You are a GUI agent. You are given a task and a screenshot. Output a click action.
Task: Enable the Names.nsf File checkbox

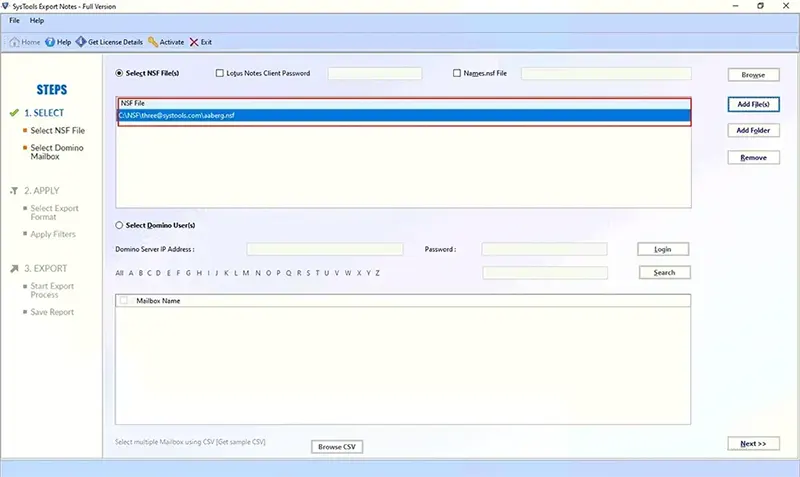[457, 73]
